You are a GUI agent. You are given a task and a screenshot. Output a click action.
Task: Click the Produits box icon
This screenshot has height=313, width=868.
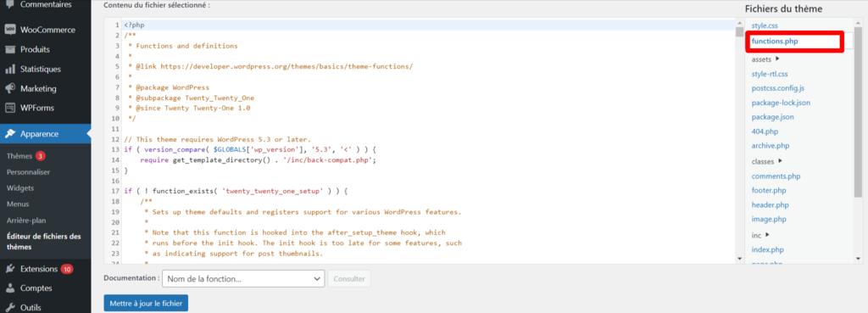click(x=9, y=49)
